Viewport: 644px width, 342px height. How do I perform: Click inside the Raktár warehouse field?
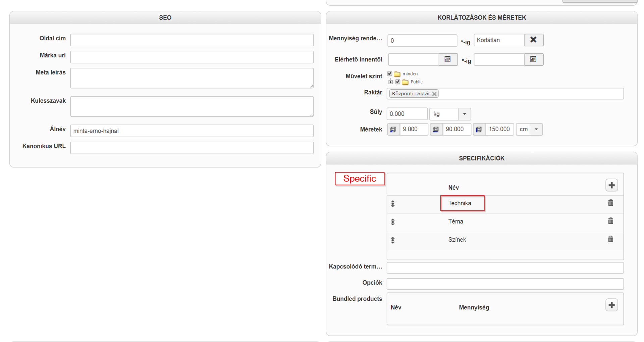pos(505,94)
